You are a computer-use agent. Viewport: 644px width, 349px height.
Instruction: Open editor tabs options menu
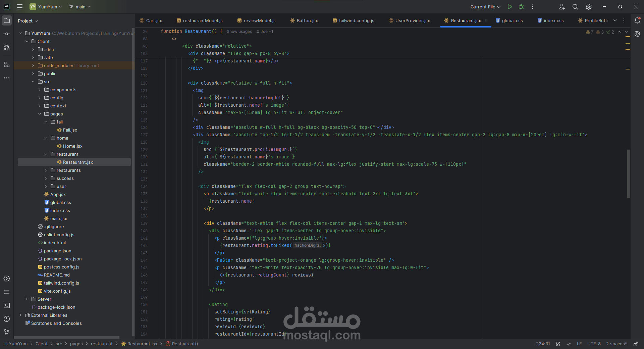tap(624, 20)
